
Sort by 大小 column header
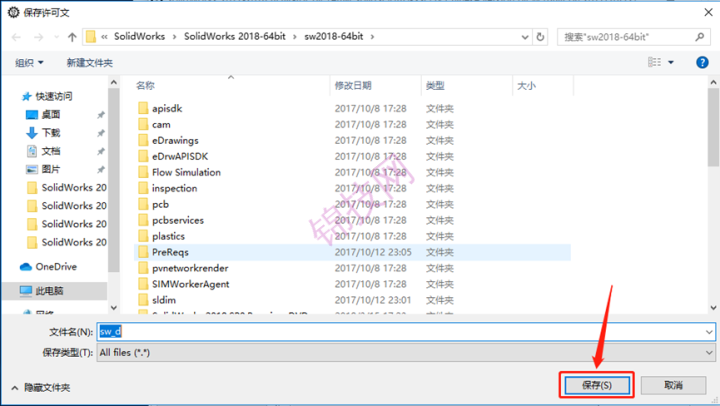pyautogui.click(x=526, y=85)
